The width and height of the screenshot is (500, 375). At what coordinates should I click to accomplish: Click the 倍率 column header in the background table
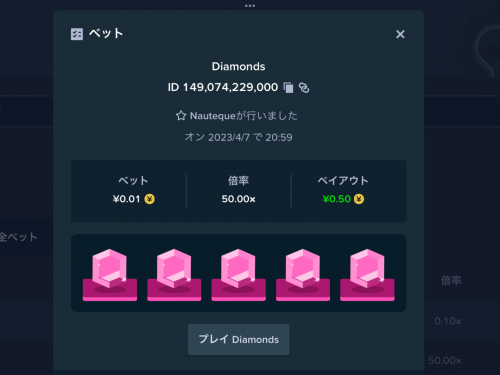coord(451,280)
